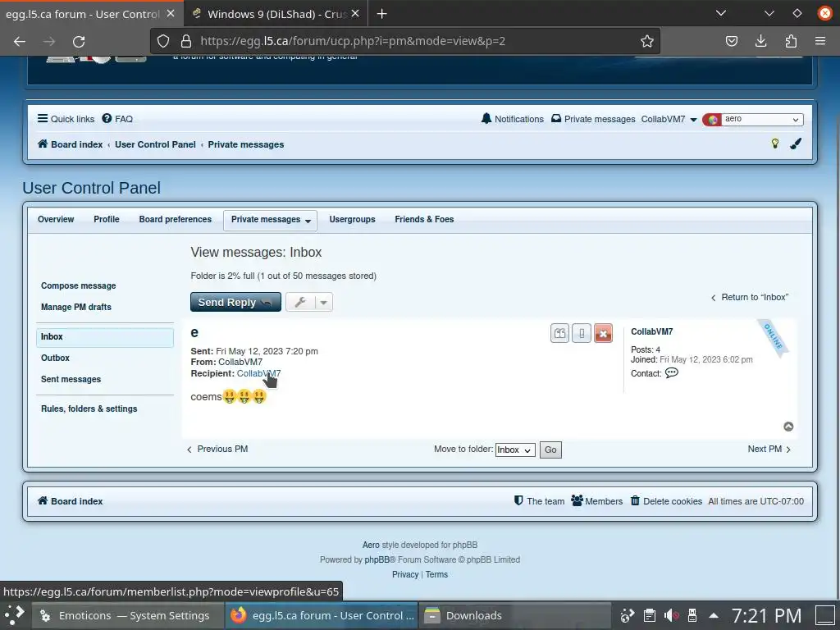This screenshot has height=630, width=840.
Task: Open the Members link in the footer
Action: coord(597,501)
